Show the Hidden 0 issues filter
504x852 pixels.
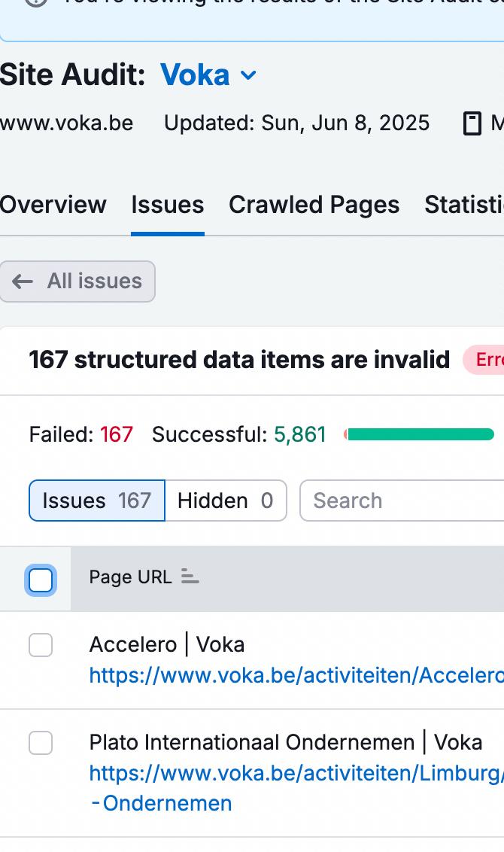pyautogui.click(x=225, y=501)
